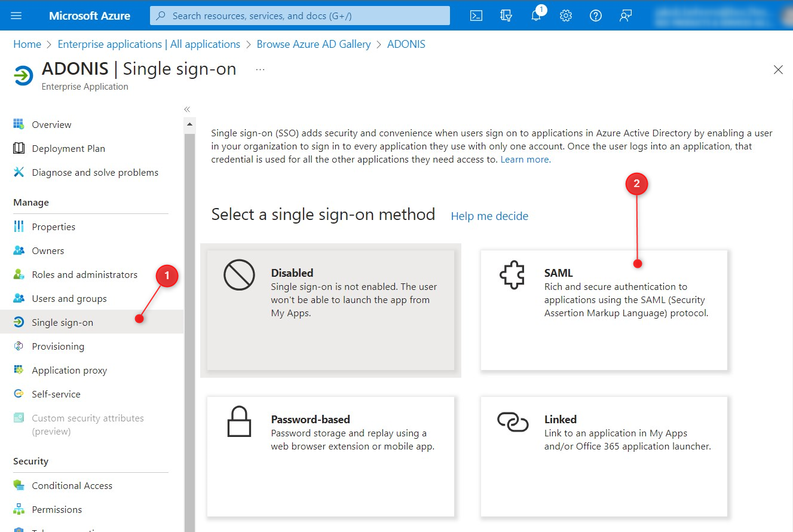
Task: Choose the Password-based sign-on card
Action: tap(330, 456)
